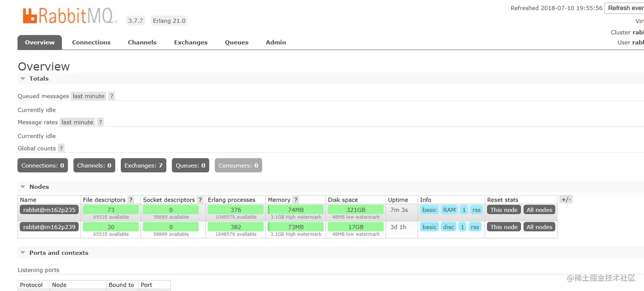The image size is (644, 291).
Task: Open Channels: 0 count button
Action: tap(95, 165)
